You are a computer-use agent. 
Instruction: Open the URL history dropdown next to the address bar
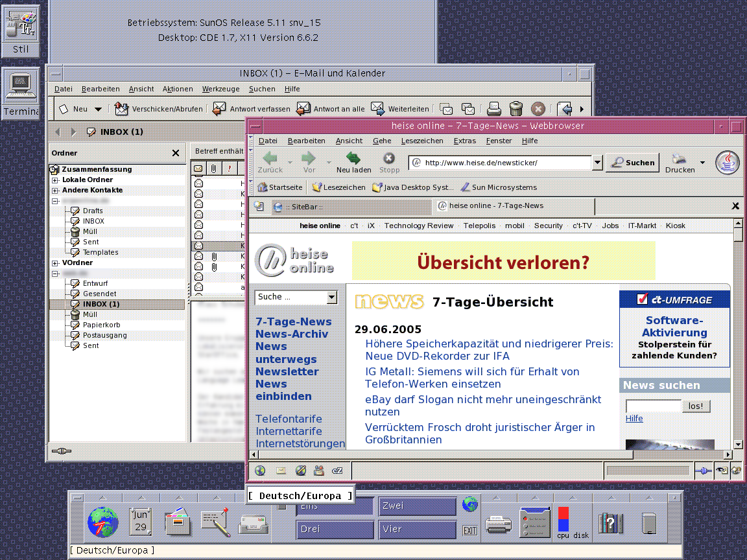pyautogui.click(x=597, y=163)
